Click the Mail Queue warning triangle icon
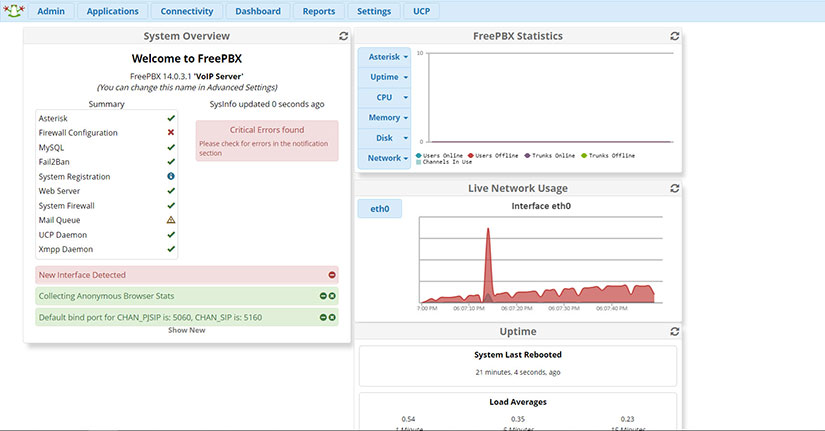825x431 pixels. pyautogui.click(x=171, y=220)
